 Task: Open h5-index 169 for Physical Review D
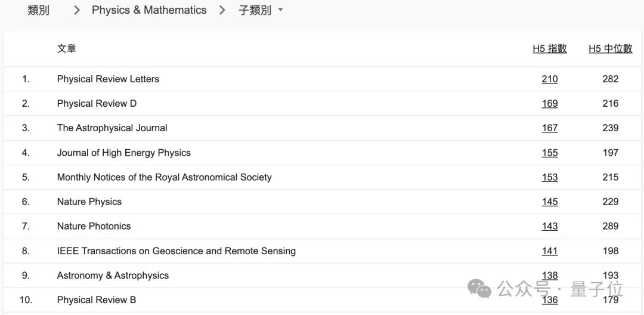pyautogui.click(x=550, y=103)
